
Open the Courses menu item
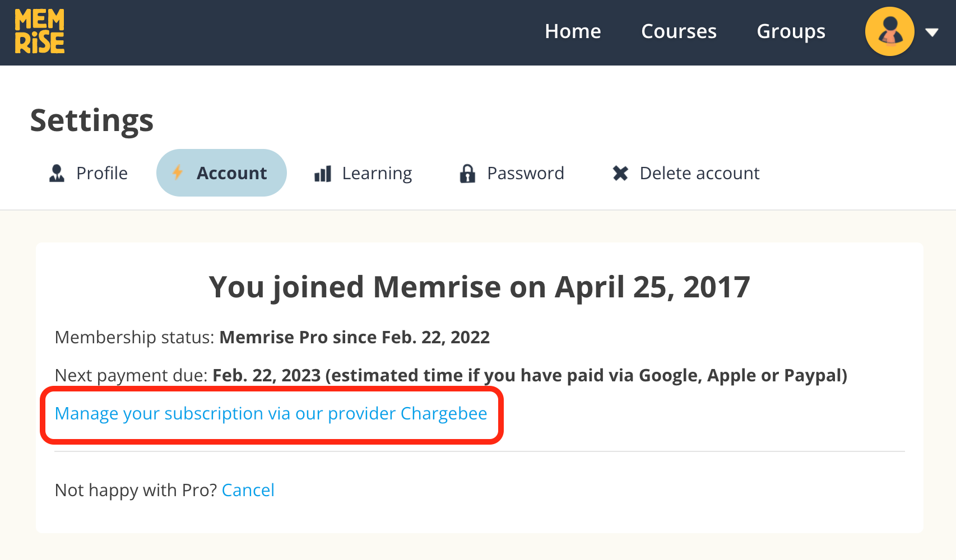(x=679, y=31)
